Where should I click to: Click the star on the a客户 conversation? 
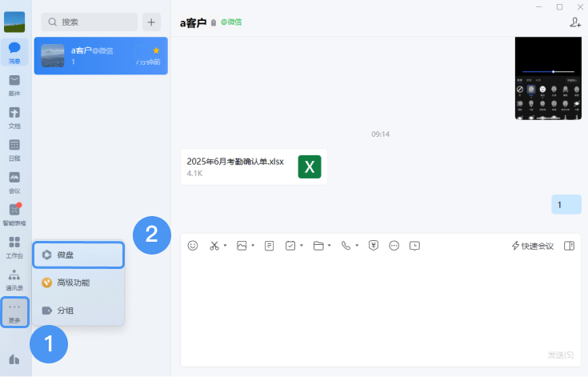156,50
